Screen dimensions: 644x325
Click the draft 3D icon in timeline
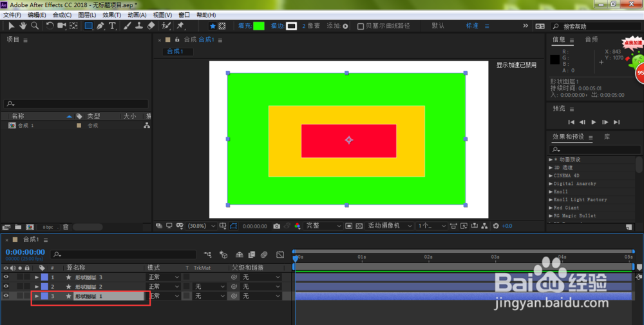click(x=224, y=255)
